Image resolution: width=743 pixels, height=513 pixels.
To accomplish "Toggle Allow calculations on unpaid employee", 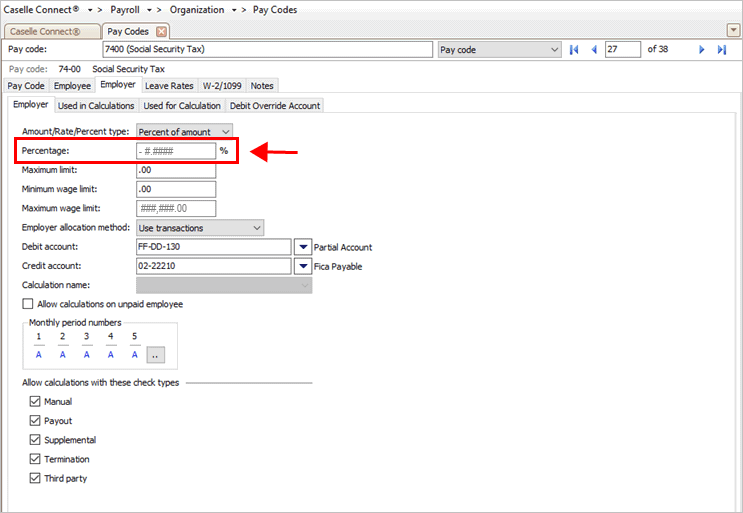I will [x=28, y=304].
